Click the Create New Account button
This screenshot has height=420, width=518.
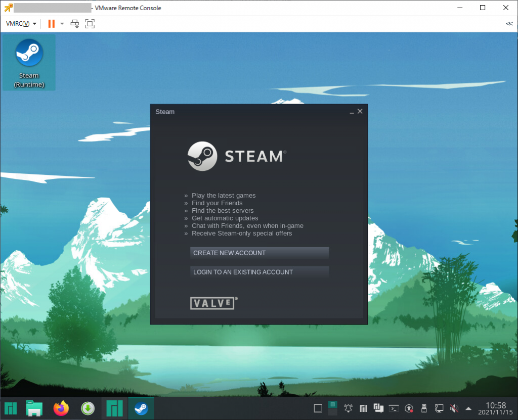260,253
